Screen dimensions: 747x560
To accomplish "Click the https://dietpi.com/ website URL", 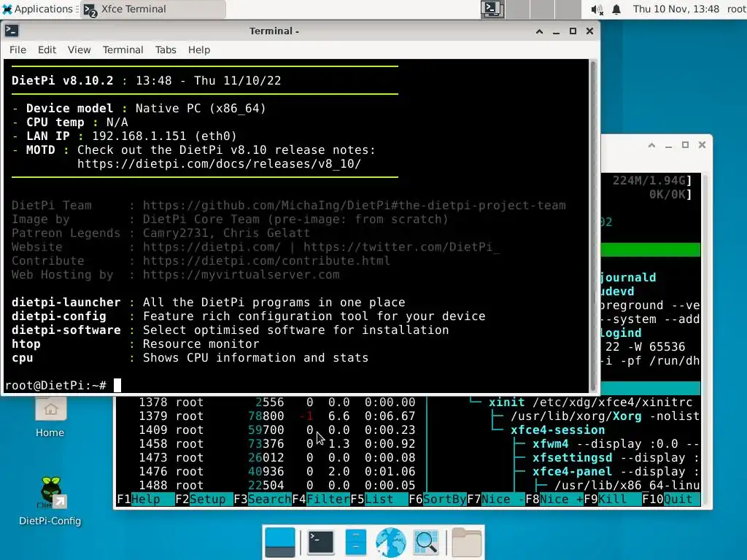I will tap(212, 246).
